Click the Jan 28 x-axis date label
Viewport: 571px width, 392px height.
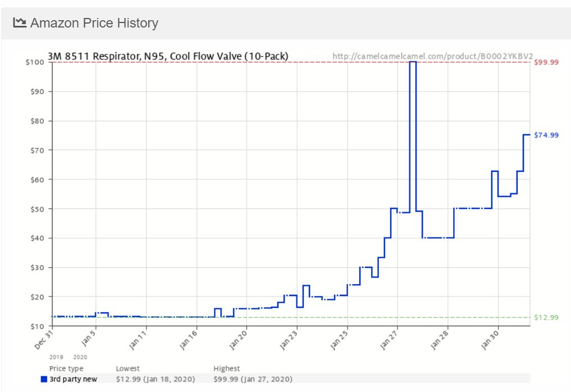[x=440, y=340]
